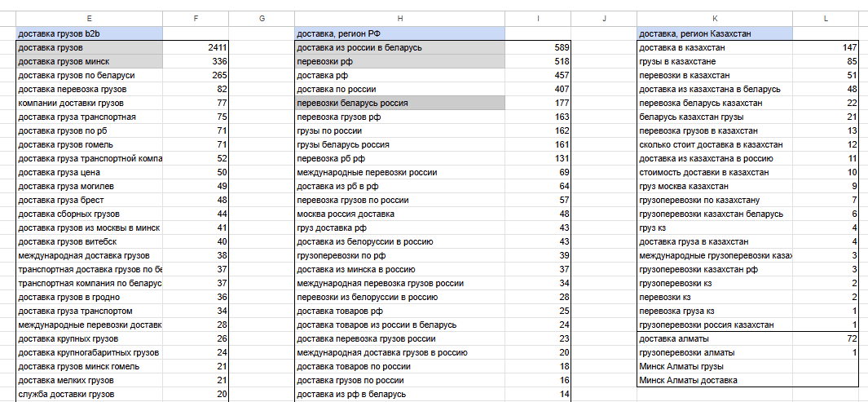
Task: Select cell 'доставка грузов минск'
Action: coord(90,61)
